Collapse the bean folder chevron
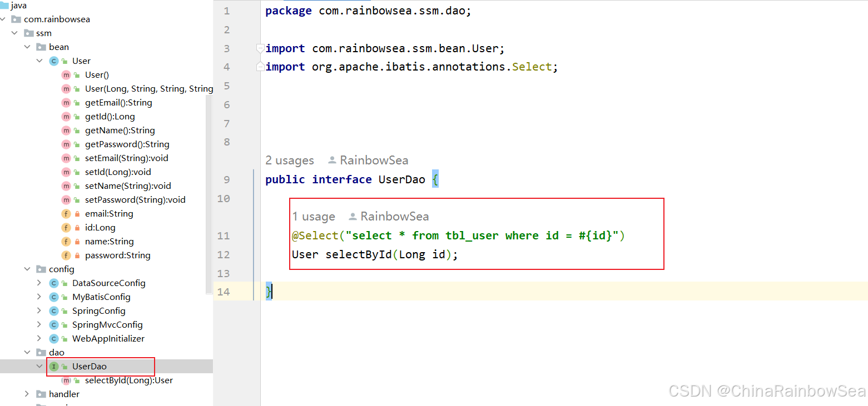This screenshot has height=406, width=868. (x=27, y=47)
